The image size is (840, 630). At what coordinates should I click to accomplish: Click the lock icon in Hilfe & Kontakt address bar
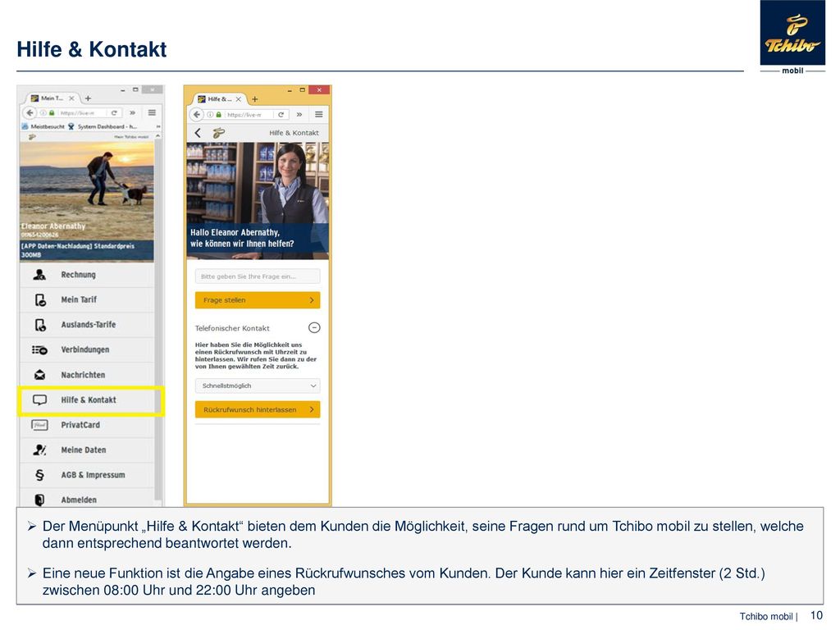(218, 115)
